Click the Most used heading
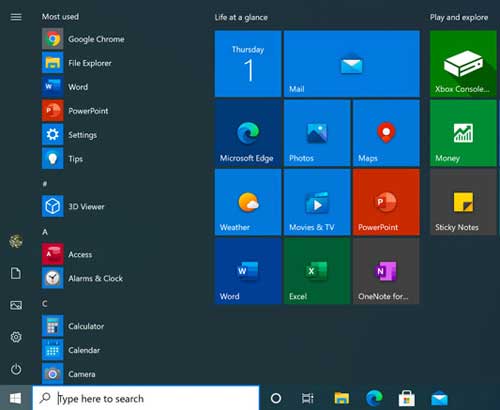This screenshot has width=500, height=410. (60, 17)
